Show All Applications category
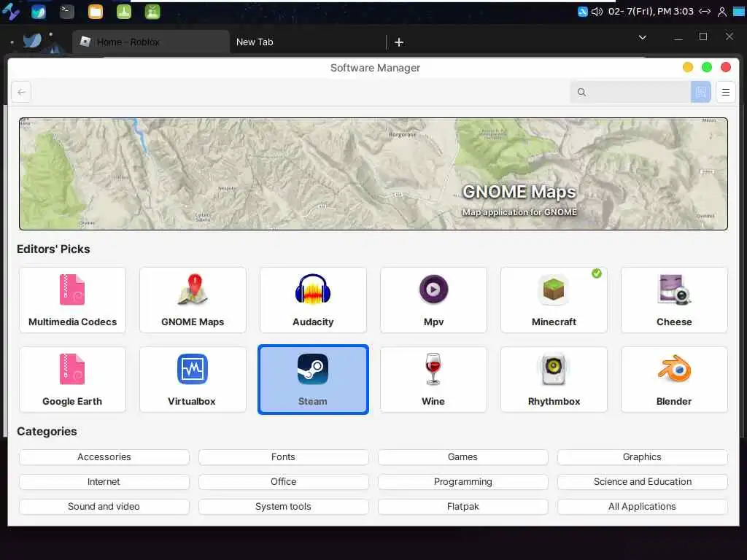This screenshot has height=560, width=747. tap(642, 506)
